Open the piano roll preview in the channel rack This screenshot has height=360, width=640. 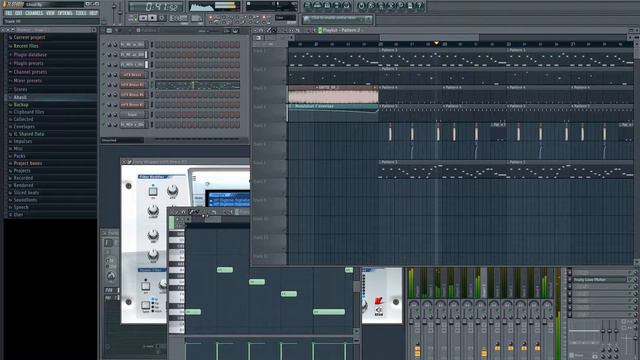198,85
